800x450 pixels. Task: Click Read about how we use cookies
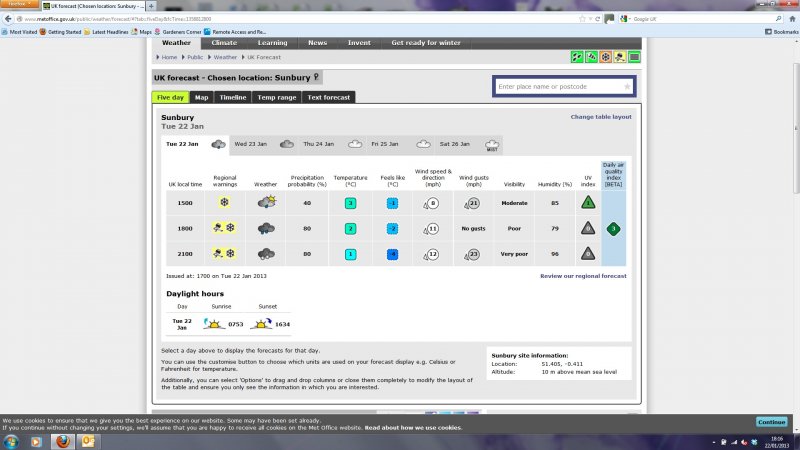[x=412, y=428]
